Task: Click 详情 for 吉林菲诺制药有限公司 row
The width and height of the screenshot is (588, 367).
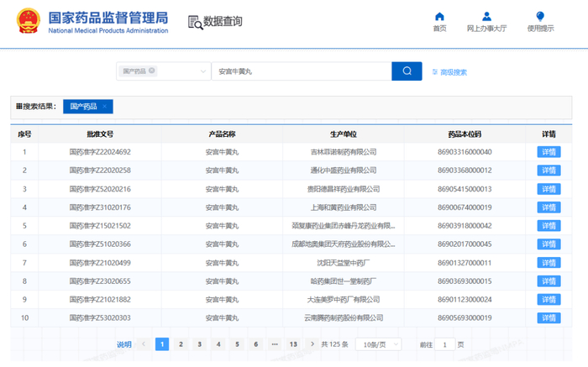Action: tap(549, 152)
